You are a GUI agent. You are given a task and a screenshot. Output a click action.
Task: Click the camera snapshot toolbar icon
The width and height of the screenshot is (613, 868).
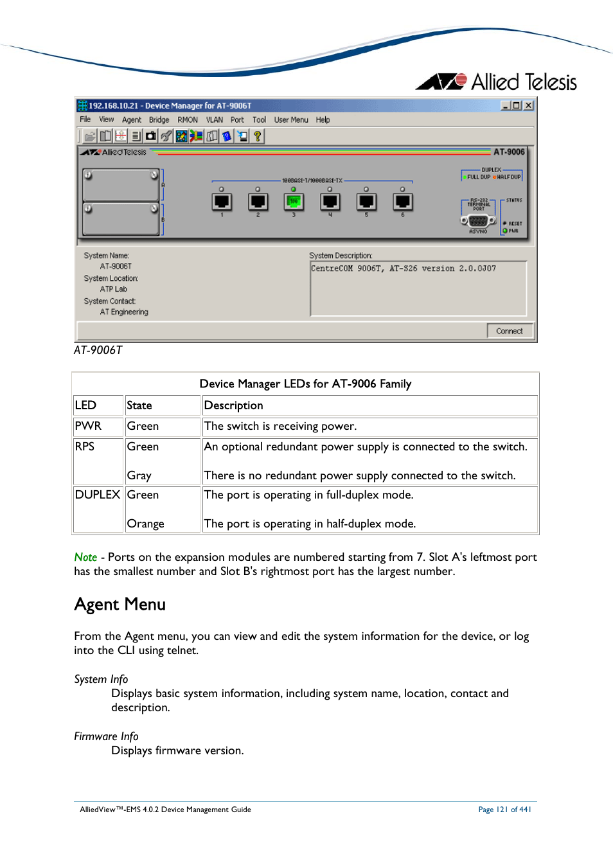(x=151, y=136)
